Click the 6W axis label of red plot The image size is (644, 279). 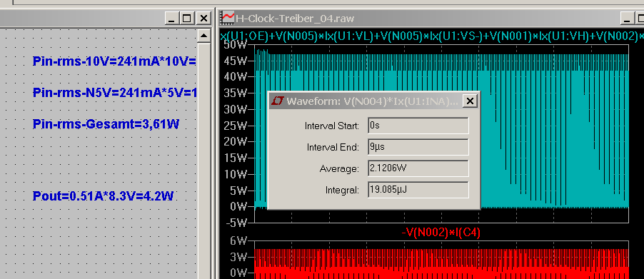(x=238, y=241)
